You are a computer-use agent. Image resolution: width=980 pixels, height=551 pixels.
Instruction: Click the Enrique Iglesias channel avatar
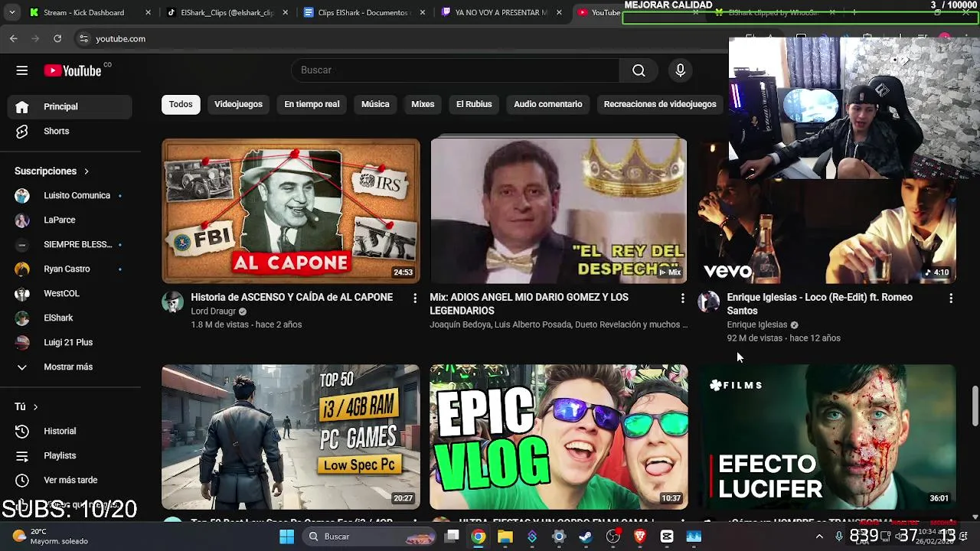pyautogui.click(x=708, y=302)
